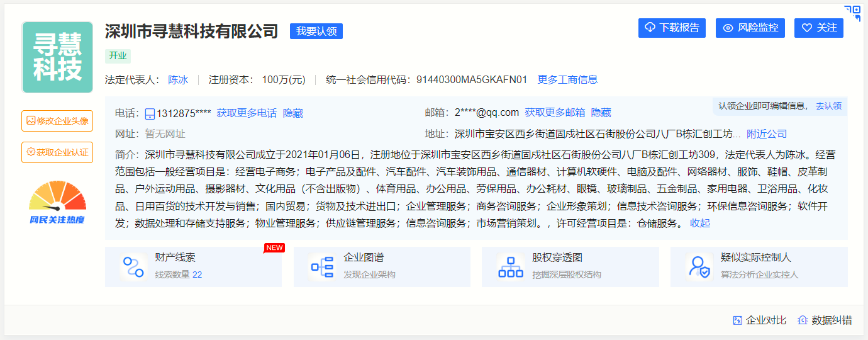
Task: Click the phone device icon beside number
Action: (150, 114)
